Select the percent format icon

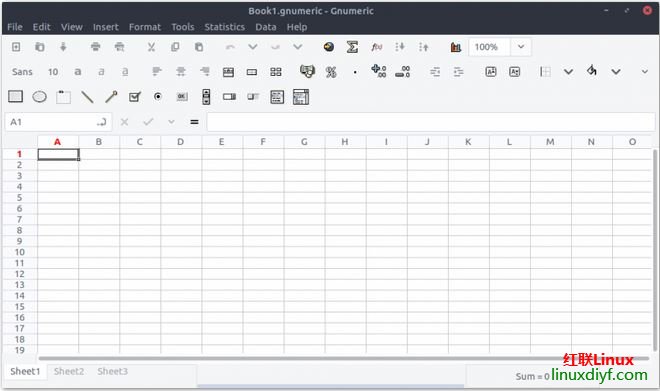coord(331,72)
